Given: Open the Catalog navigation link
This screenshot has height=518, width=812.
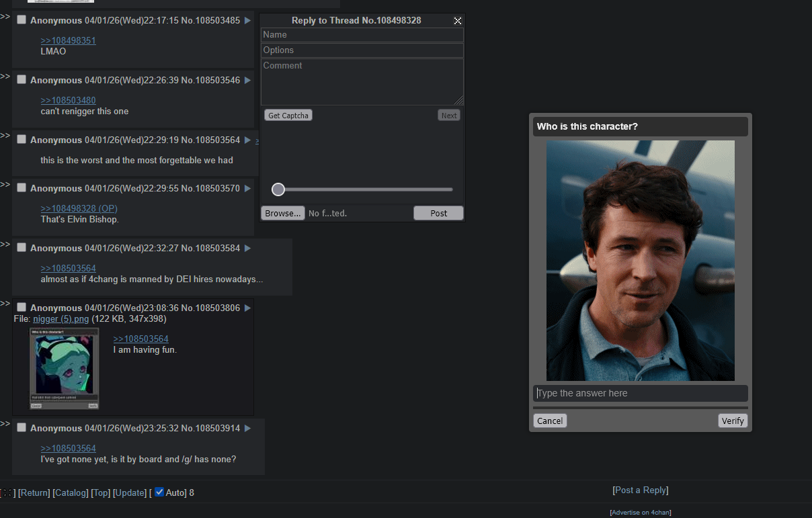Looking at the screenshot, I should tap(71, 492).
